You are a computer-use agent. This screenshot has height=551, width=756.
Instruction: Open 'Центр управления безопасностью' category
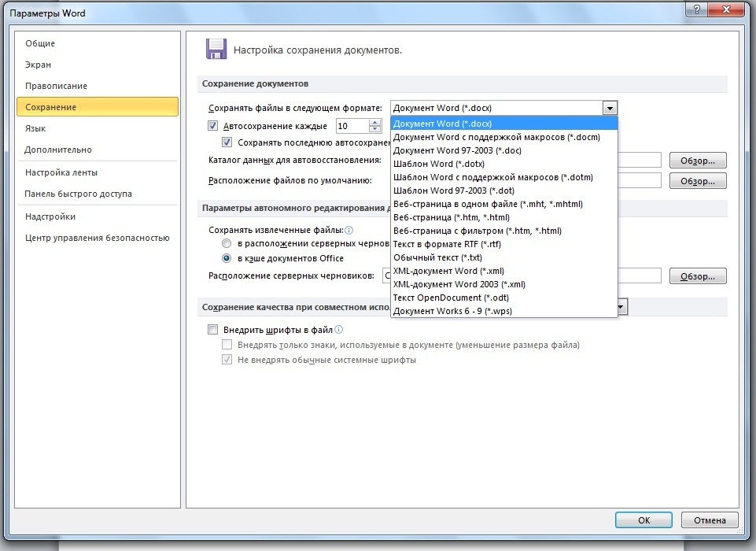(98, 238)
